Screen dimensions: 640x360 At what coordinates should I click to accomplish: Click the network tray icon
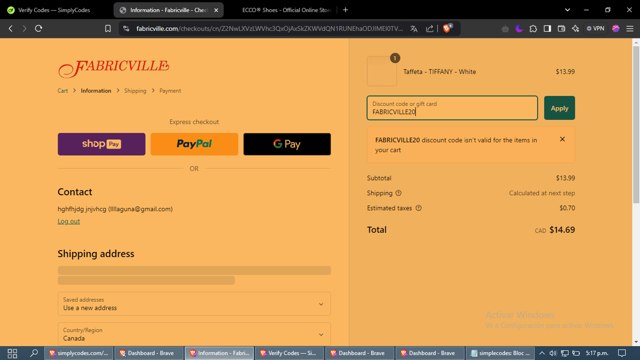point(565,353)
